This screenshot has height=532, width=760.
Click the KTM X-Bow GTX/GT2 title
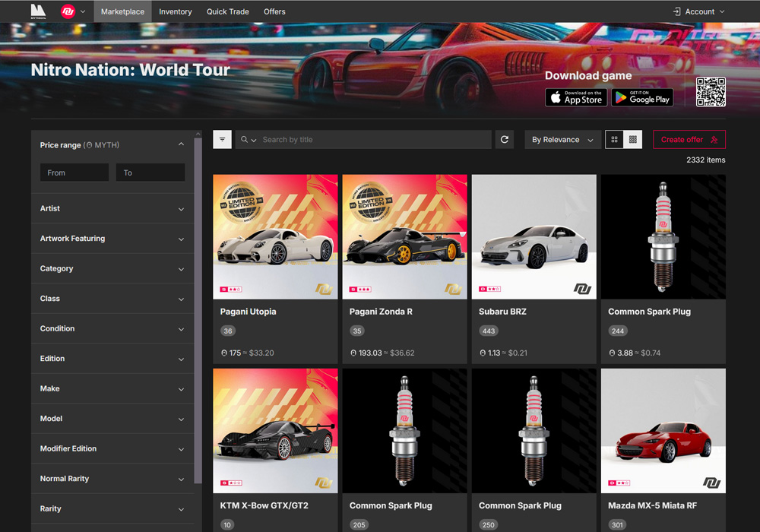pos(264,505)
